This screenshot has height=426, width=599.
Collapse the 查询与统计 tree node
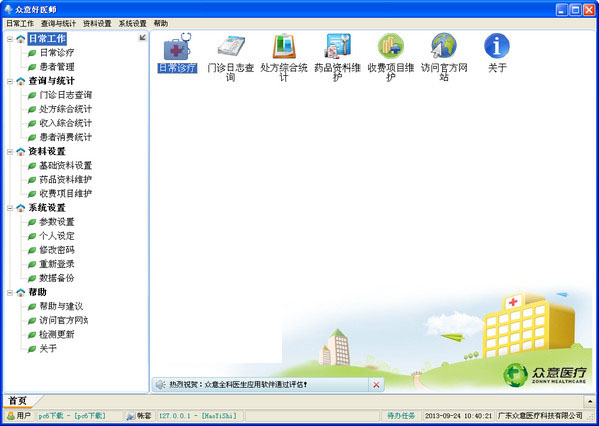pyautogui.click(x=10, y=81)
